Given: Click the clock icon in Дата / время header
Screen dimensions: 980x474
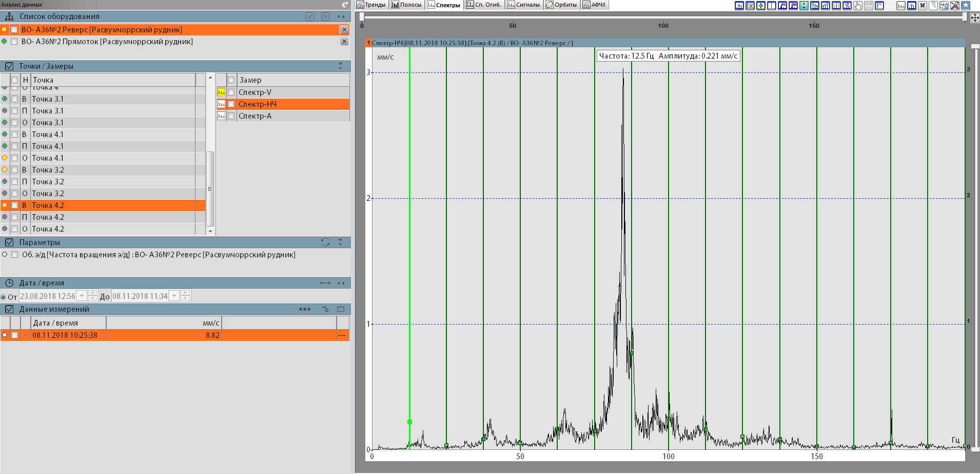Looking at the screenshot, I should 9,283.
